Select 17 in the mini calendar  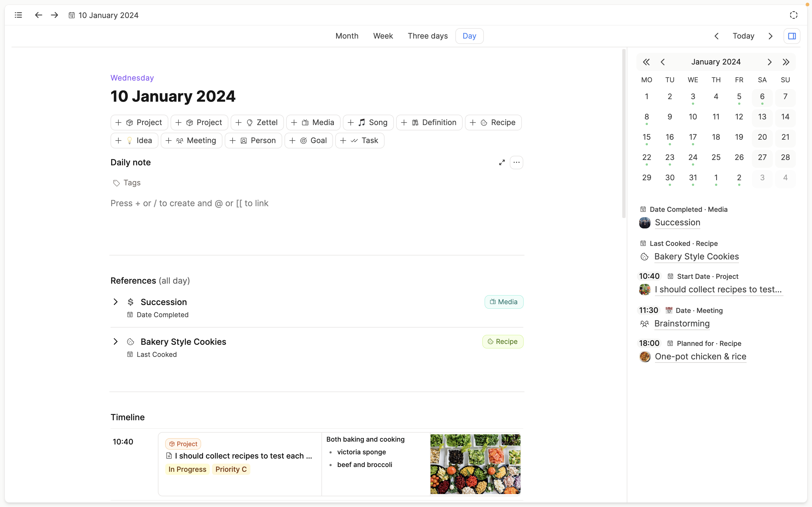click(692, 137)
